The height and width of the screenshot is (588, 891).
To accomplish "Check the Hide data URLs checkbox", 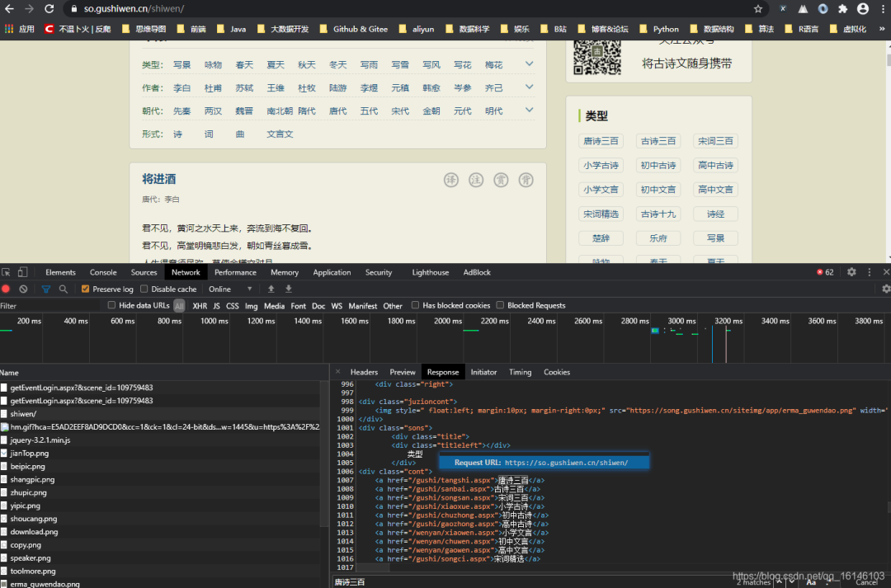I will click(x=112, y=306).
